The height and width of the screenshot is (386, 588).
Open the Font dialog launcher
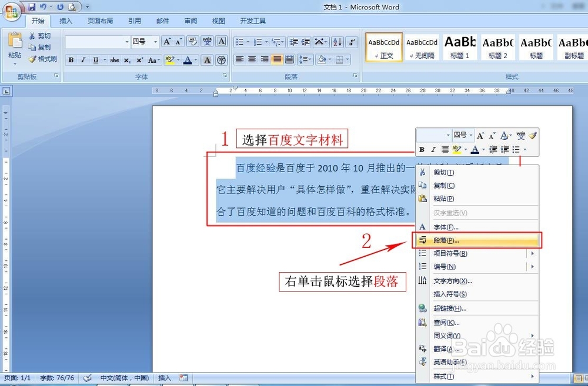pos(225,76)
